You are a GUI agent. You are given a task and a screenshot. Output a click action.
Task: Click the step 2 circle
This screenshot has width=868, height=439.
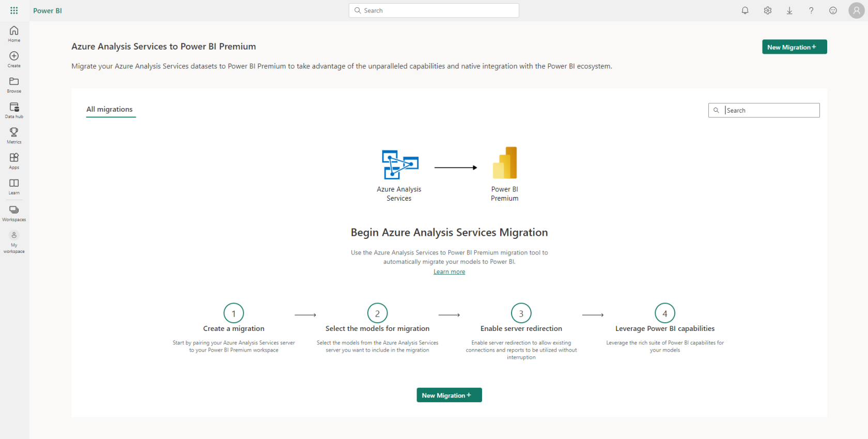click(x=377, y=313)
